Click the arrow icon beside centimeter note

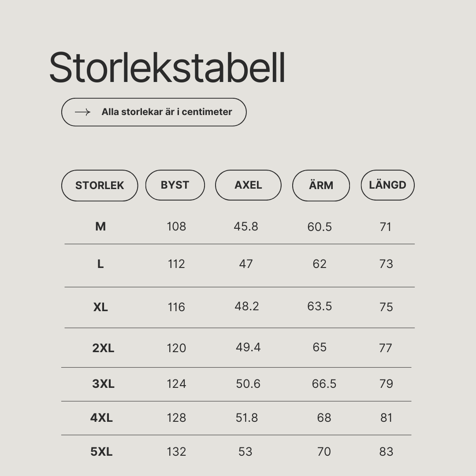(x=82, y=112)
